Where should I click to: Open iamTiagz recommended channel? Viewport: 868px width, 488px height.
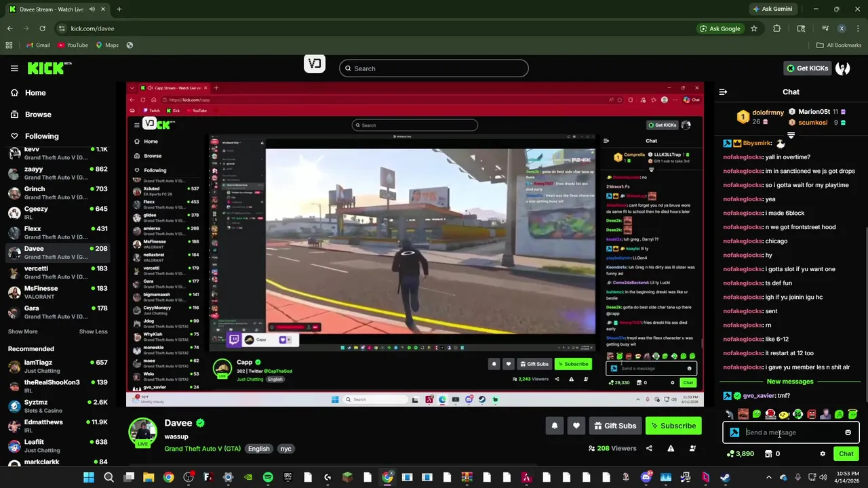pyautogui.click(x=57, y=367)
